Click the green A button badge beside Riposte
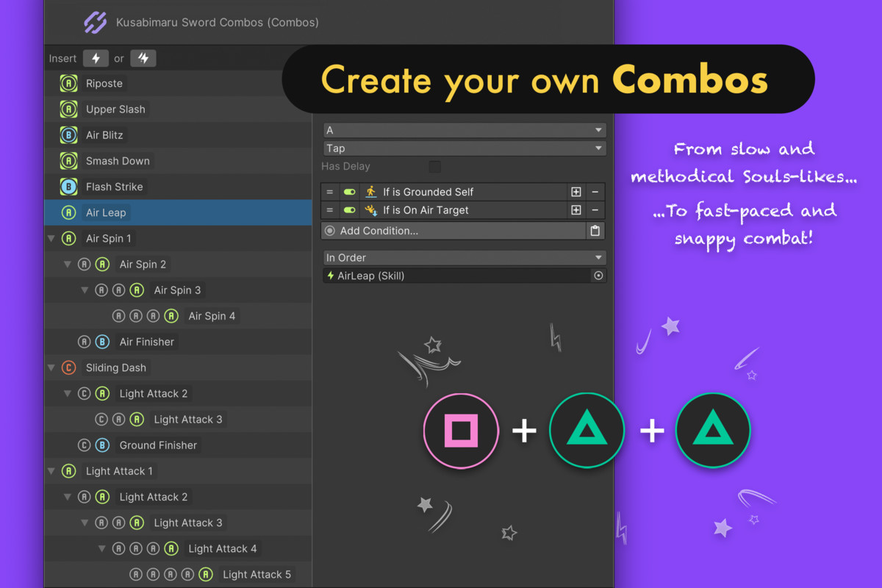The width and height of the screenshot is (882, 588). [x=68, y=83]
